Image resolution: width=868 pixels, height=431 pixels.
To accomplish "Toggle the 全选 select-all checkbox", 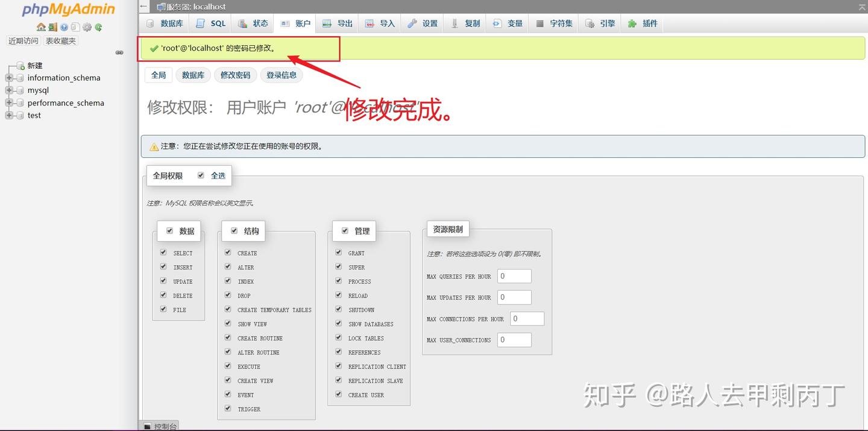I will pyautogui.click(x=201, y=175).
